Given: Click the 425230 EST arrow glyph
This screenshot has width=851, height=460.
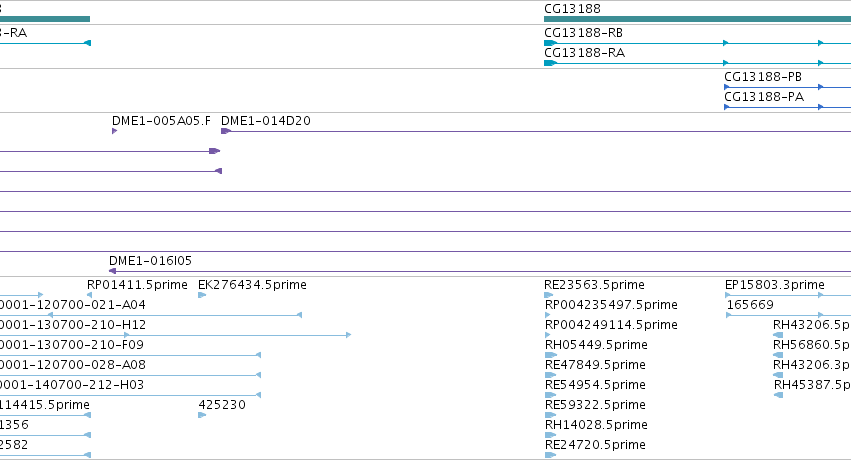Looking at the screenshot, I should click(x=202, y=415).
